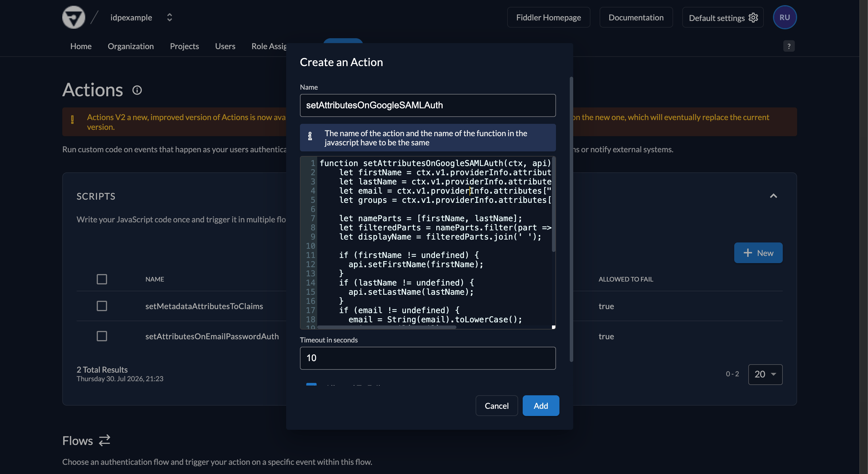Click the Default settings gear icon
The height and width of the screenshot is (474, 868).
coord(753,17)
